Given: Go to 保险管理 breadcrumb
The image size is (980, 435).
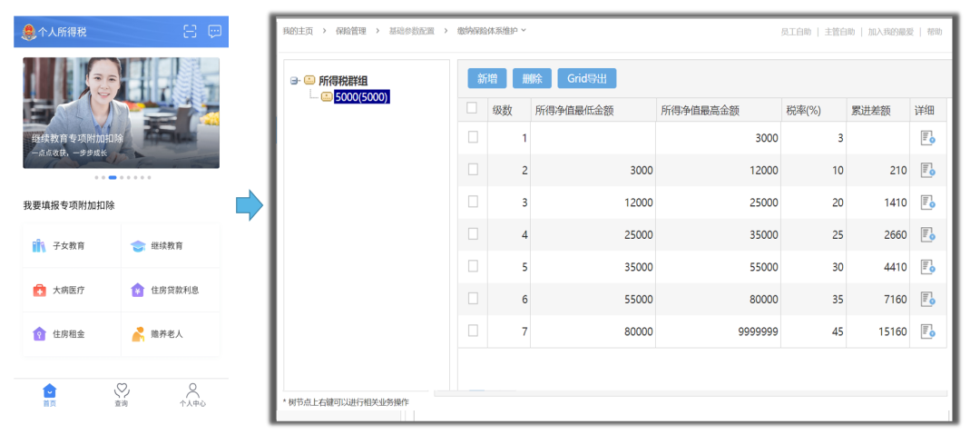Looking at the screenshot, I should click(350, 31).
